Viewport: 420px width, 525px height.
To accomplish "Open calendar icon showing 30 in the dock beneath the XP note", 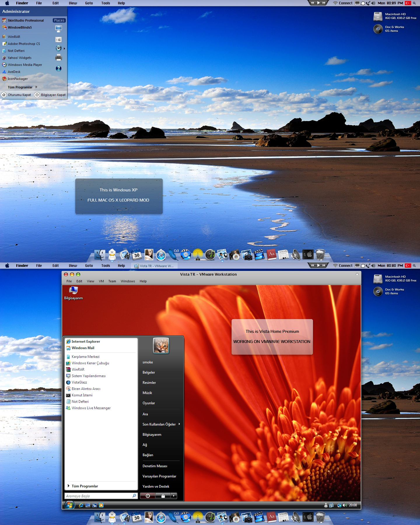I will pyautogui.click(x=136, y=255).
